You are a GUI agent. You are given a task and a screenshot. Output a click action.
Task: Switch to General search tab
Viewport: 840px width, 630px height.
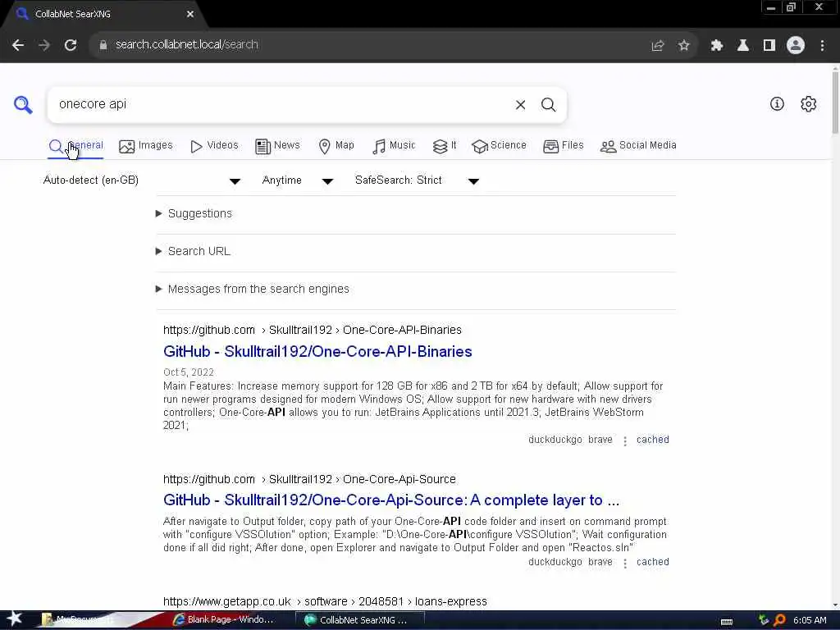click(x=75, y=146)
